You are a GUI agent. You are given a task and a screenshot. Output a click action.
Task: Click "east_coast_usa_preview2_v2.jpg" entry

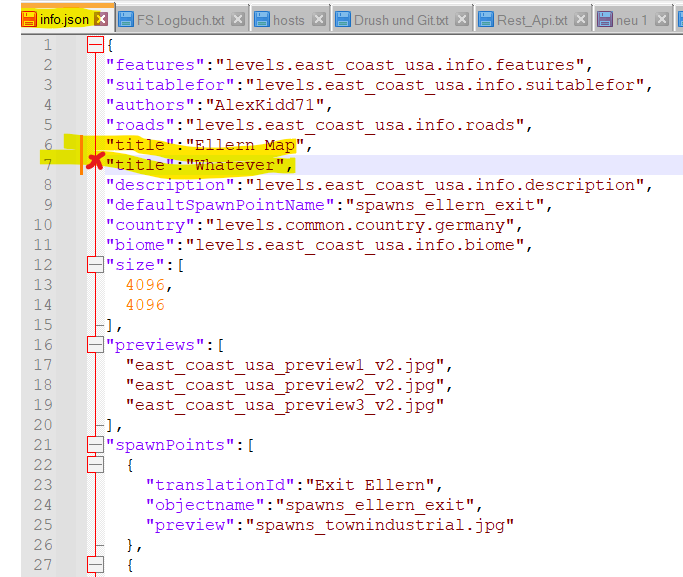click(x=285, y=385)
